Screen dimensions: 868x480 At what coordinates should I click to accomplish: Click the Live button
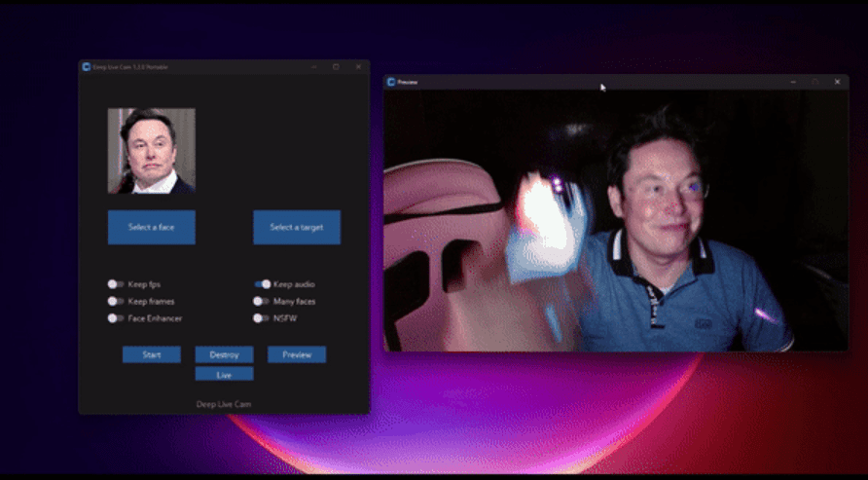(224, 374)
